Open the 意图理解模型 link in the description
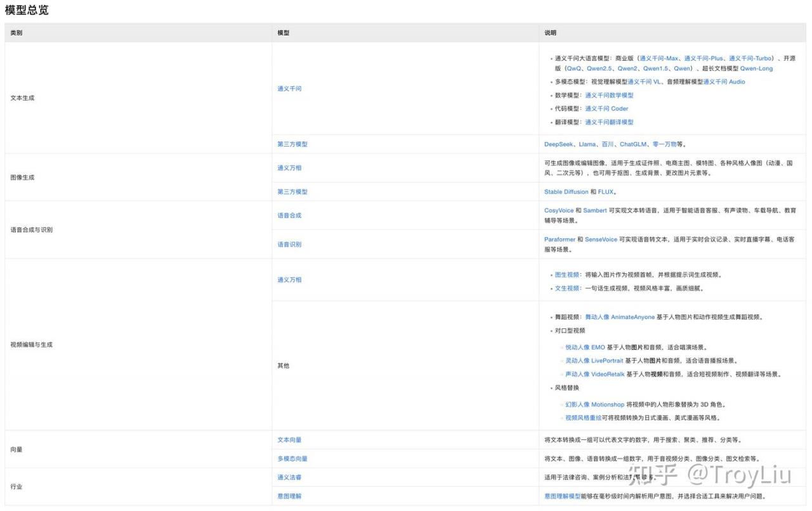Image resolution: width=812 pixels, height=511 pixels. tap(562, 496)
